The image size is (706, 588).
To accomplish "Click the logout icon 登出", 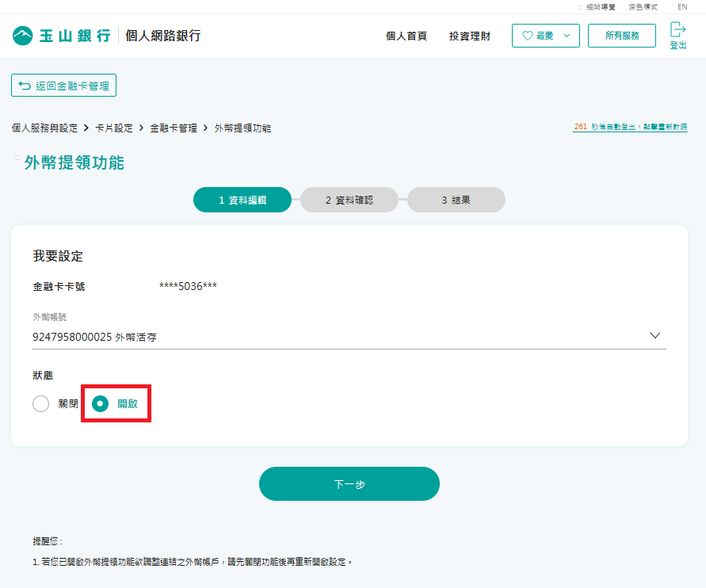I will [677, 35].
